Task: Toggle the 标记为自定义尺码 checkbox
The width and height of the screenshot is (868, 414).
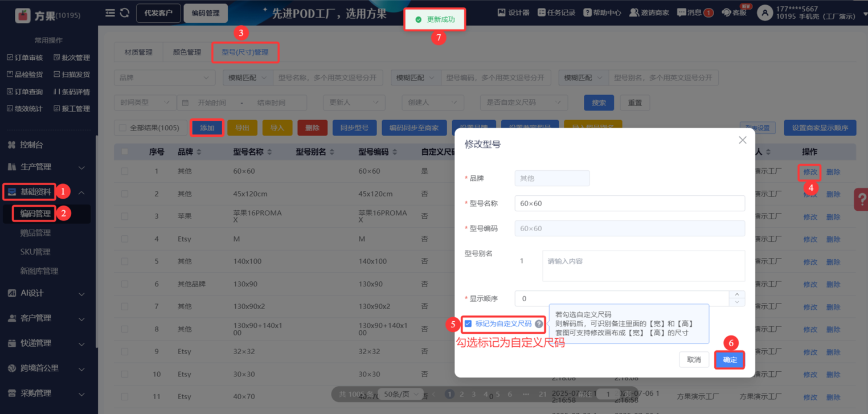Action: [468, 324]
